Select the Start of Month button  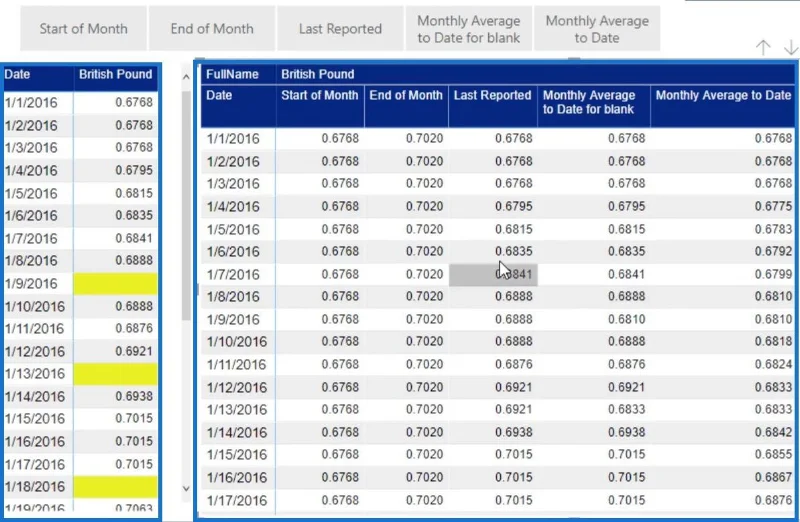84,29
